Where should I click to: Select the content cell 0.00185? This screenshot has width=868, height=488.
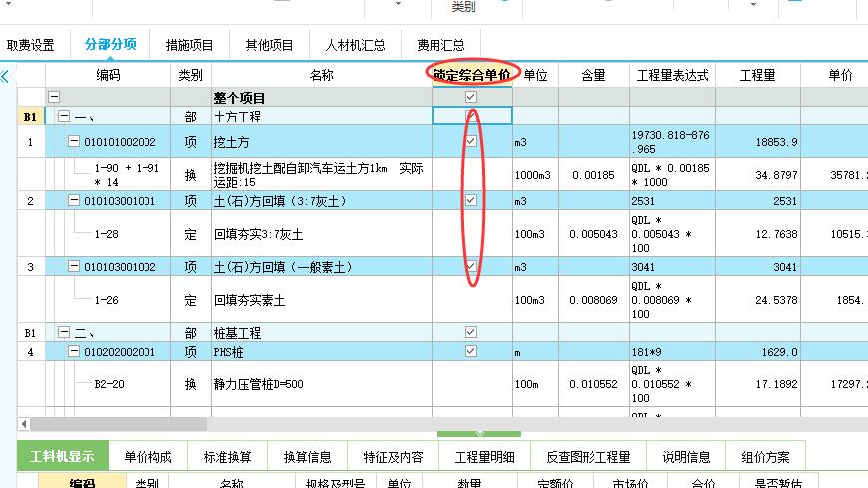[x=593, y=175]
